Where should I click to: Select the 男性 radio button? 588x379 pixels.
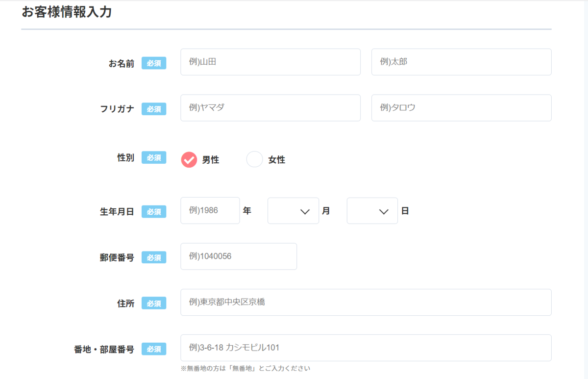point(189,159)
